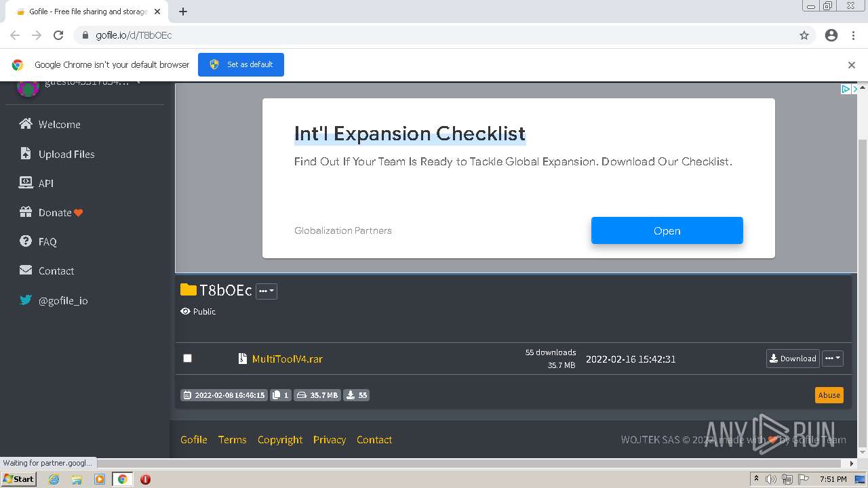Click the network icon in system tray
This screenshot has height=488, width=868.
click(x=787, y=479)
